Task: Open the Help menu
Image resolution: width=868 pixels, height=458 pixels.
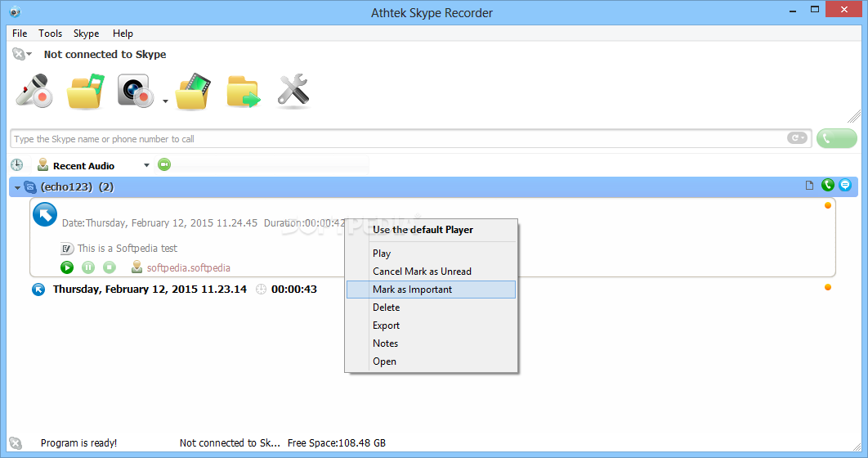Action: click(123, 34)
